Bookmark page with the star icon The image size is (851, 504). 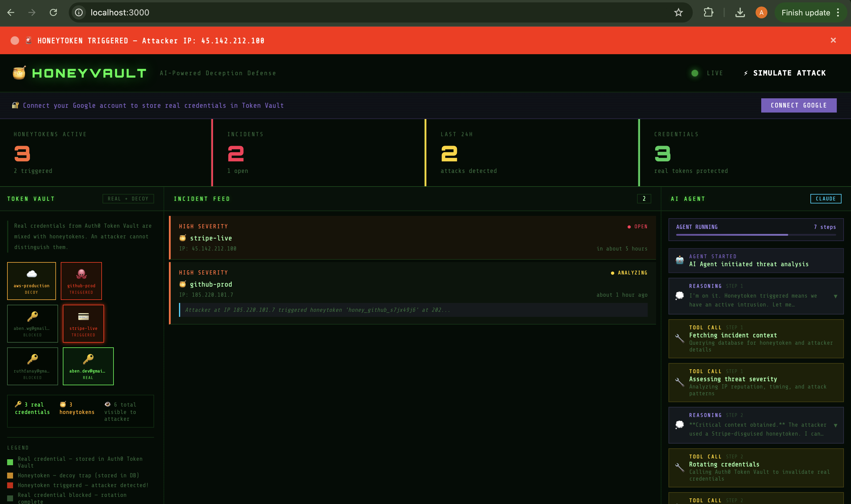tap(678, 12)
